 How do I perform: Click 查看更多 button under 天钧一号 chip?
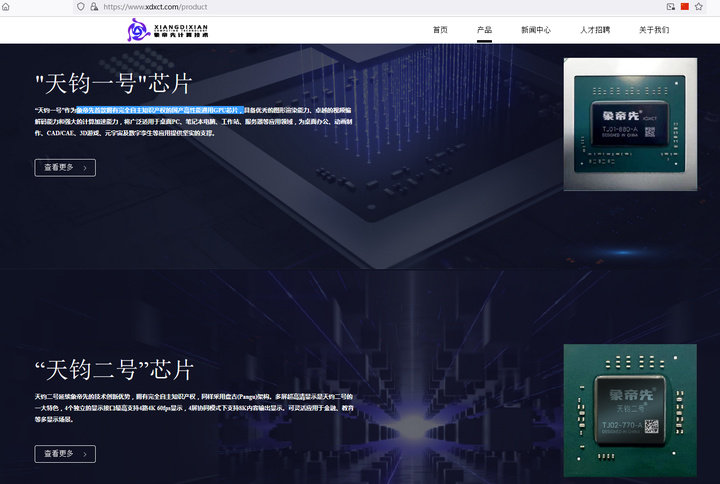click(65, 168)
